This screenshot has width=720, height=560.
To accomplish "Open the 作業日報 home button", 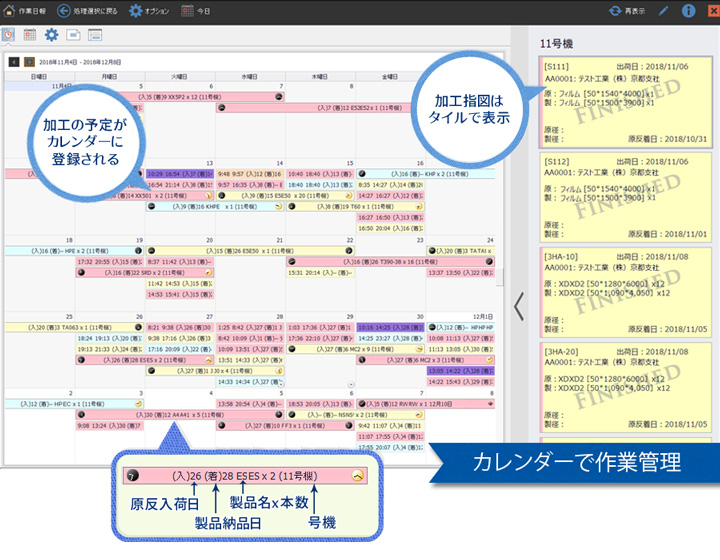I will (24, 11).
